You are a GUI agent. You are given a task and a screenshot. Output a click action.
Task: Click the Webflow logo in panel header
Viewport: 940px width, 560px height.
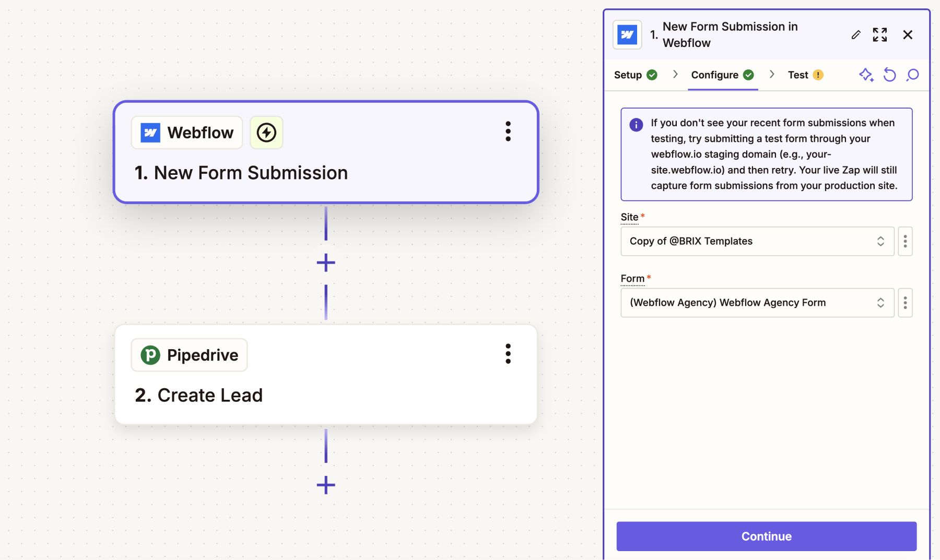627,35
